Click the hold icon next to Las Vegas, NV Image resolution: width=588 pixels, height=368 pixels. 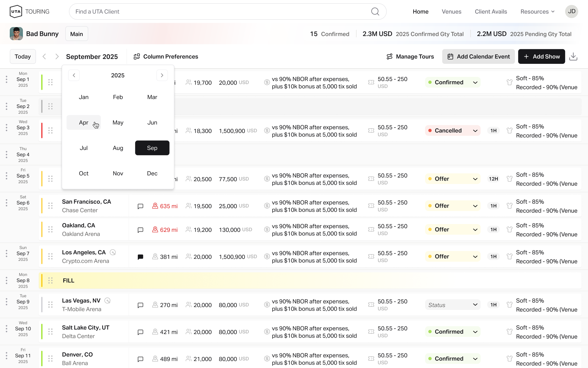tap(107, 301)
